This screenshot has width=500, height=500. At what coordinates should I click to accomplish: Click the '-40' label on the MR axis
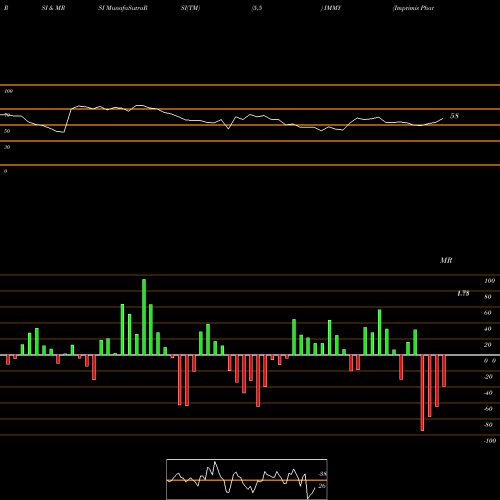tap(488, 393)
